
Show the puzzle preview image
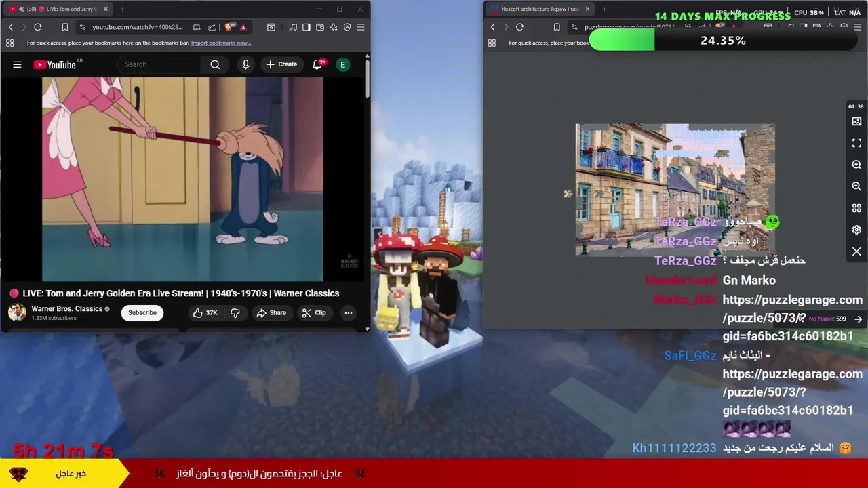(x=856, y=121)
